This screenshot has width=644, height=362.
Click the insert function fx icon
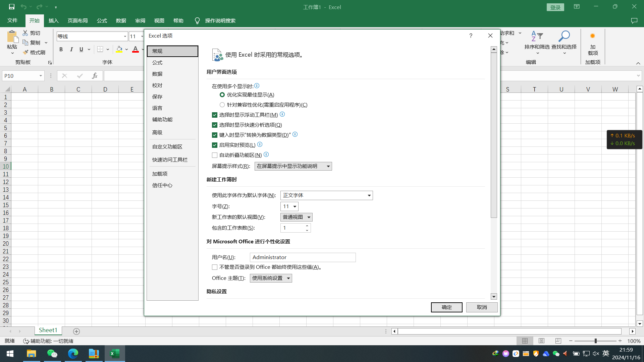click(95, 76)
